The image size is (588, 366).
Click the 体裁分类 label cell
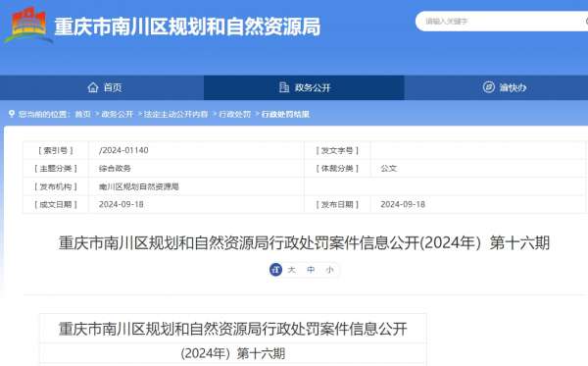(x=337, y=168)
